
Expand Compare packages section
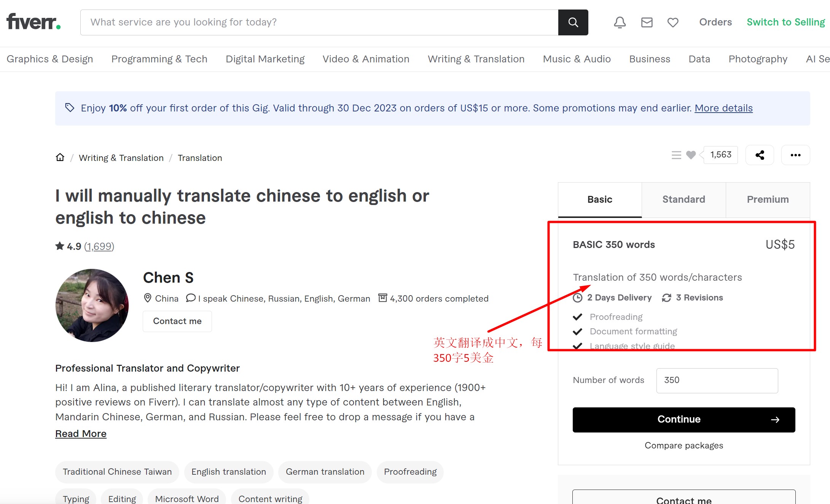click(x=683, y=445)
